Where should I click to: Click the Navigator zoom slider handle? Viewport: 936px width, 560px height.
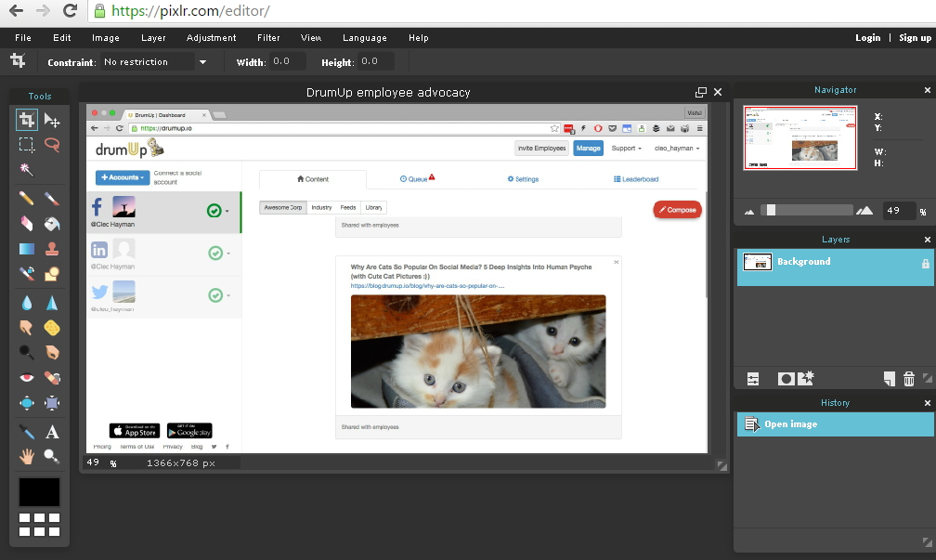point(772,210)
